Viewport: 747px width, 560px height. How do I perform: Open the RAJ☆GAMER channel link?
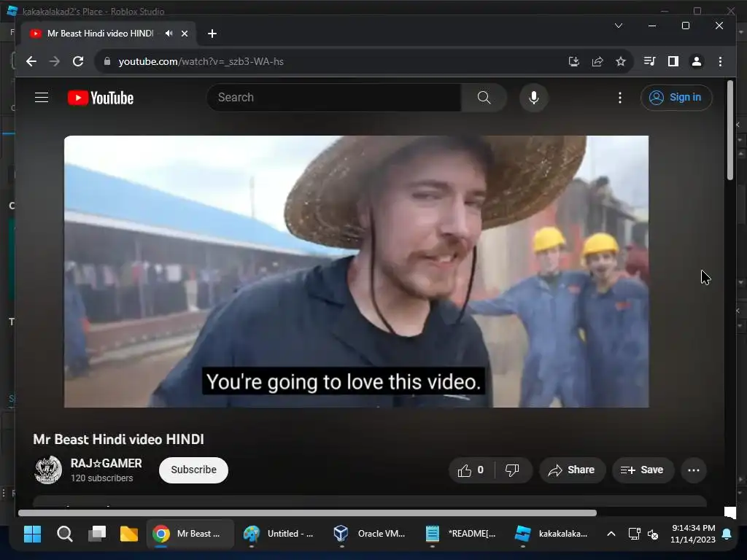[107, 463]
